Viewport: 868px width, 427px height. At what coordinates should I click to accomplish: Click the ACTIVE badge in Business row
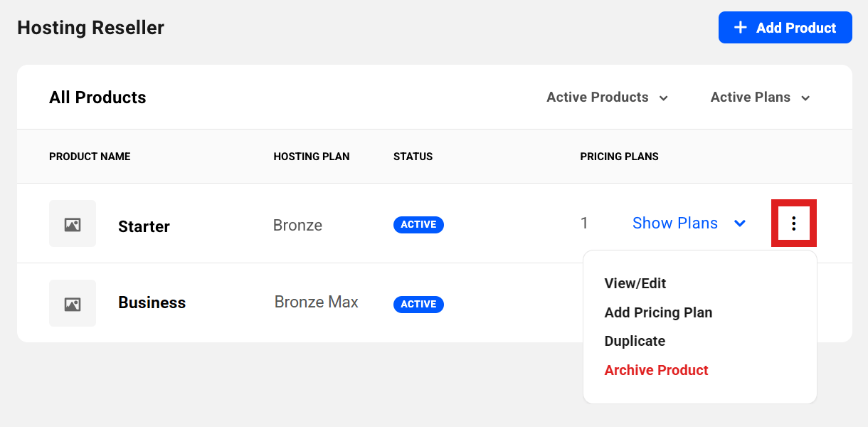(x=418, y=305)
